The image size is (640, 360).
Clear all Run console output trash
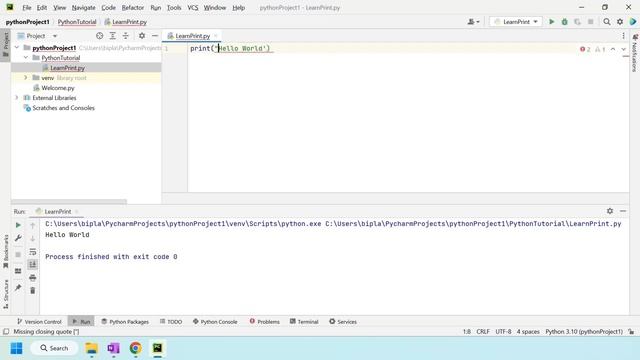[x=33, y=290]
